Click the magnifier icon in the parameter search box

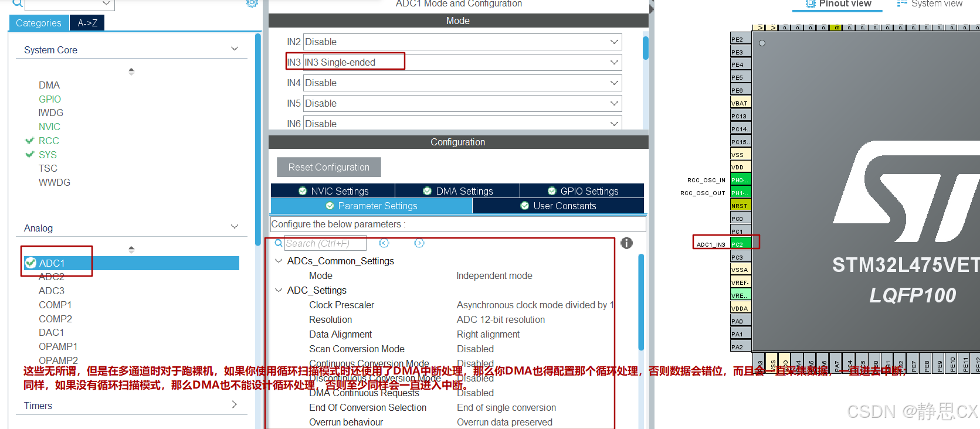coord(279,243)
